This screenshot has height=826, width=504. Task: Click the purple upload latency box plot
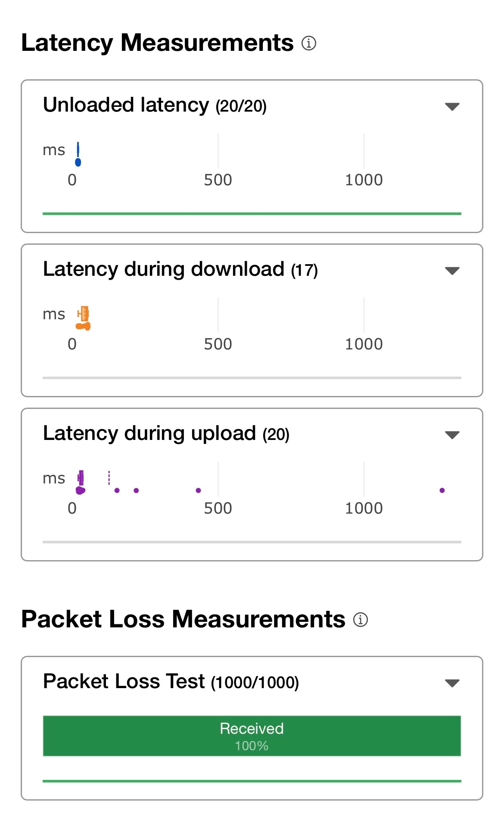pos(81,478)
